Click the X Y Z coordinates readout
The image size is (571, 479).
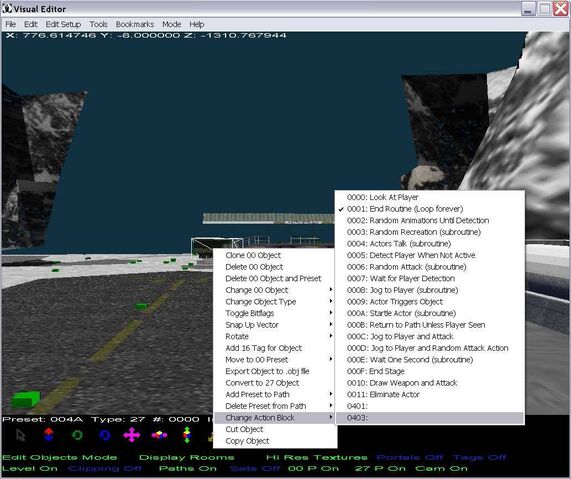146,36
